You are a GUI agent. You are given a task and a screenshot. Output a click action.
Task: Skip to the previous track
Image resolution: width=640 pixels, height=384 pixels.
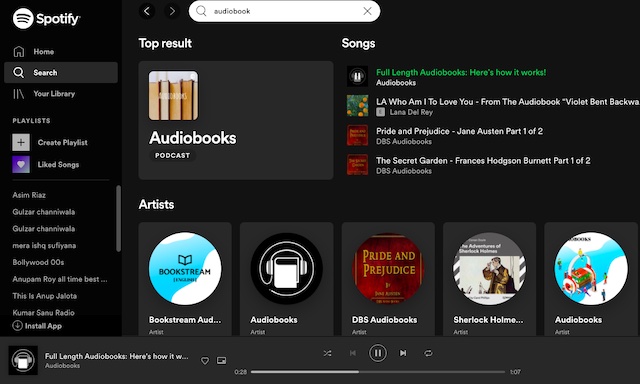pyautogui.click(x=353, y=353)
